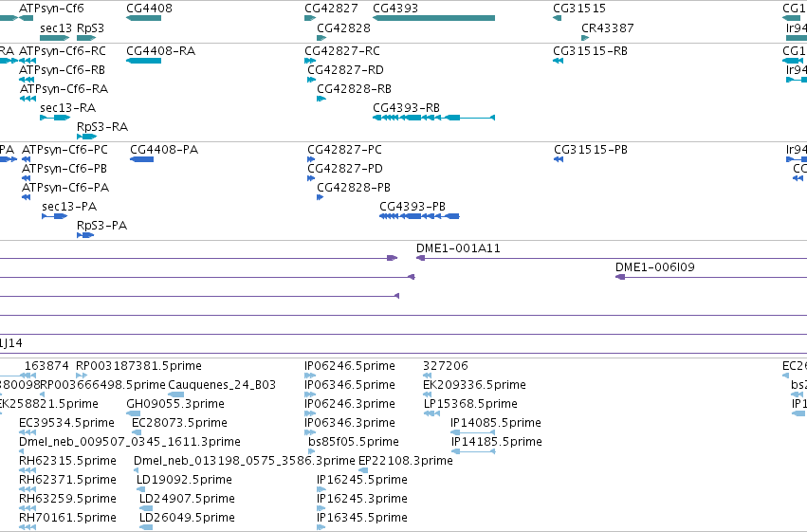Click EST EC28073.5prime
The height and width of the screenshot is (532, 807).
click(179, 423)
